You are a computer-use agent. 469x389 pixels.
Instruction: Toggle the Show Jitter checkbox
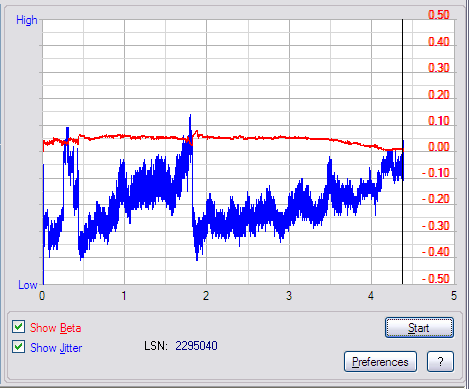tap(18, 347)
